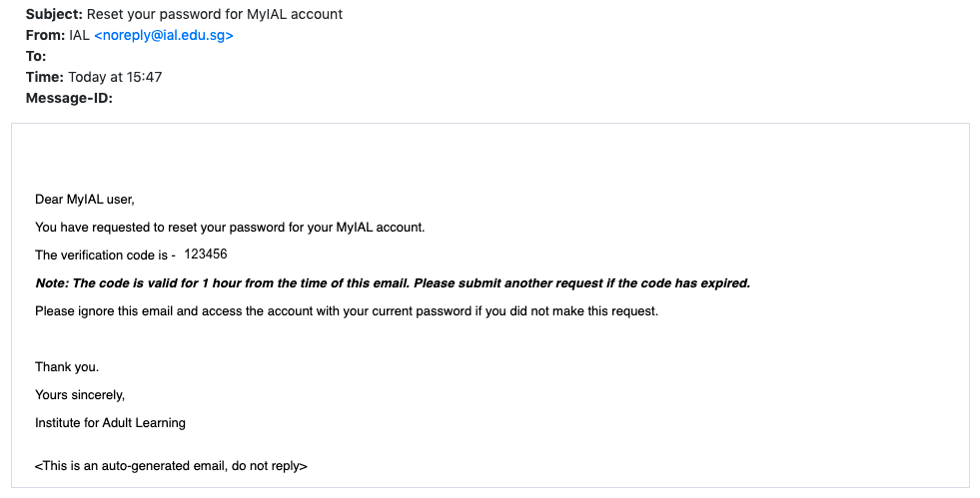Click the Time field label
Screen dimensions: 980x498
pyautogui.click(x=44, y=78)
